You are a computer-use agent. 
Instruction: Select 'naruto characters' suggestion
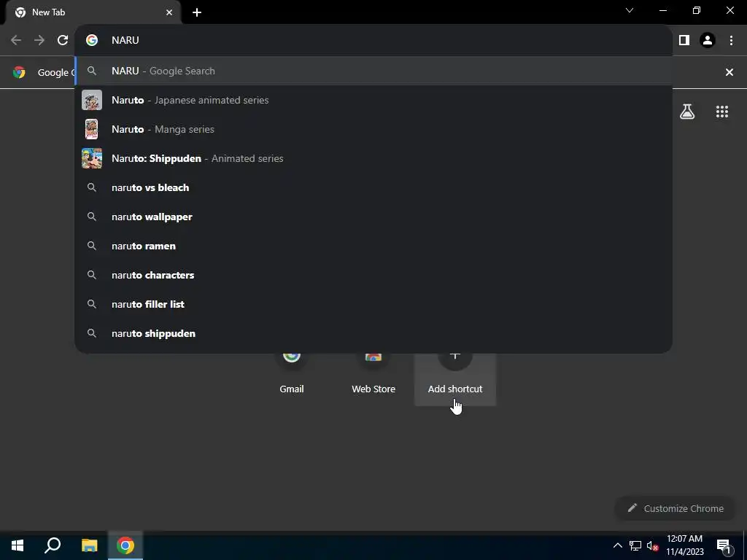point(373,275)
